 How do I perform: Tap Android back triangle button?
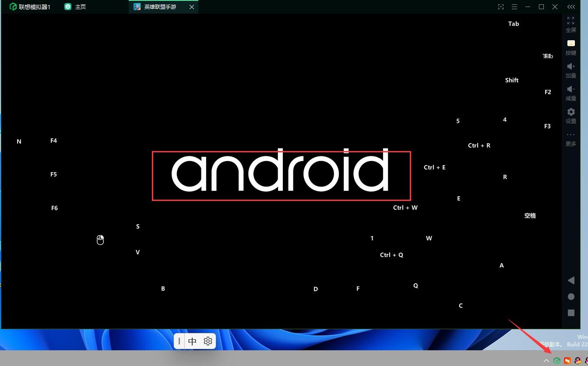pos(570,280)
